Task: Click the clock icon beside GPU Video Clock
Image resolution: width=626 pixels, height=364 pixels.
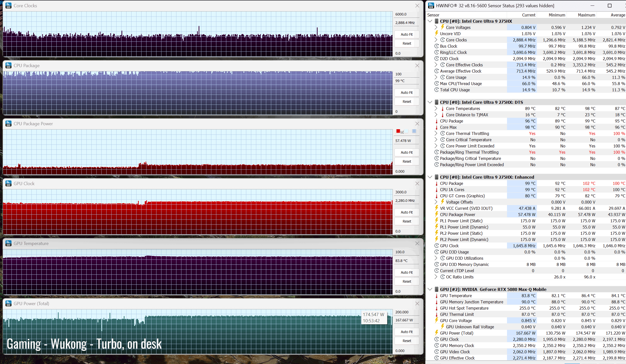Action: click(x=437, y=352)
